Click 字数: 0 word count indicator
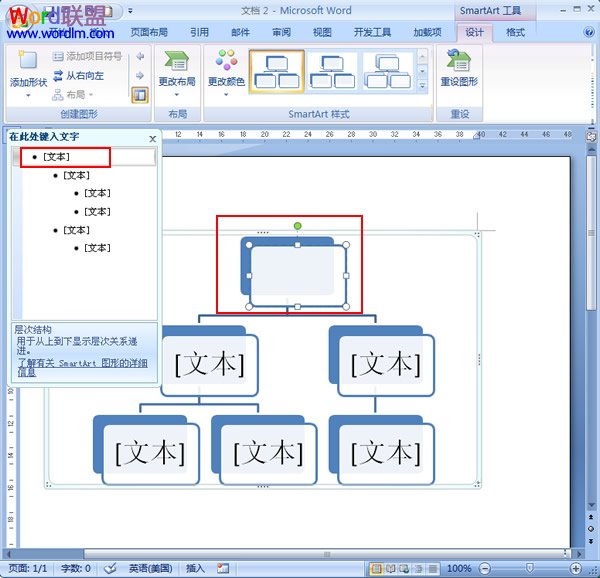600x578 pixels. [76, 568]
